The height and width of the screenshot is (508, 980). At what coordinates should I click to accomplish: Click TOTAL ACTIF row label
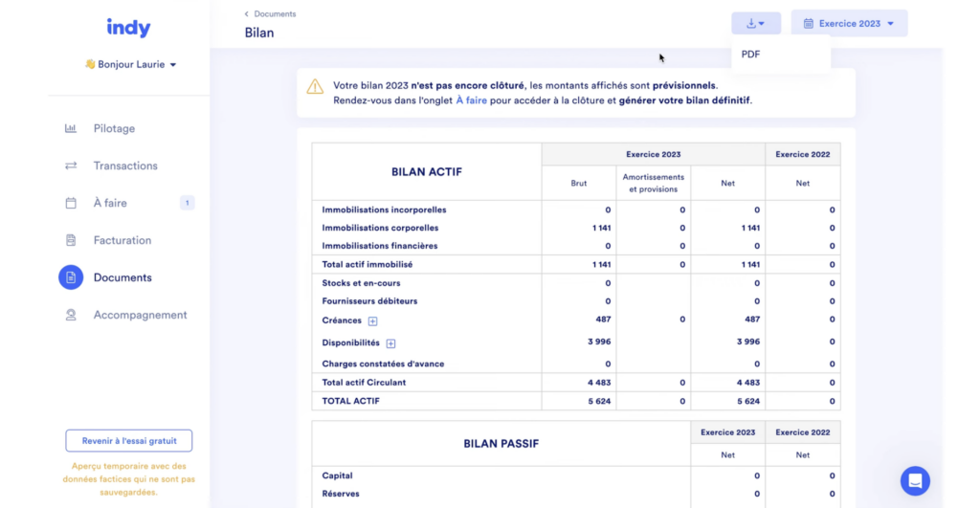point(350,401)
